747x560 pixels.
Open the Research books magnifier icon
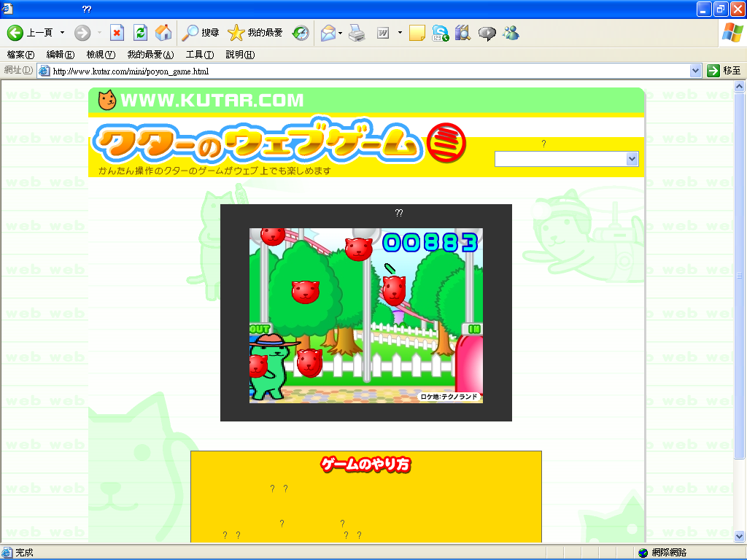pyautogui.click(x=463, y=33)
